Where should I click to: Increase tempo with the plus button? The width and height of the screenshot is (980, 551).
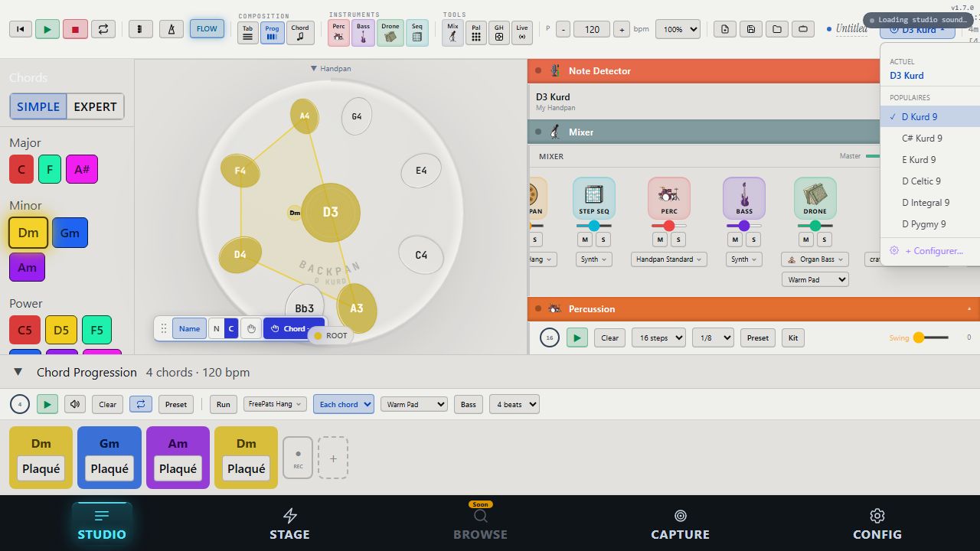coord(622,29)
